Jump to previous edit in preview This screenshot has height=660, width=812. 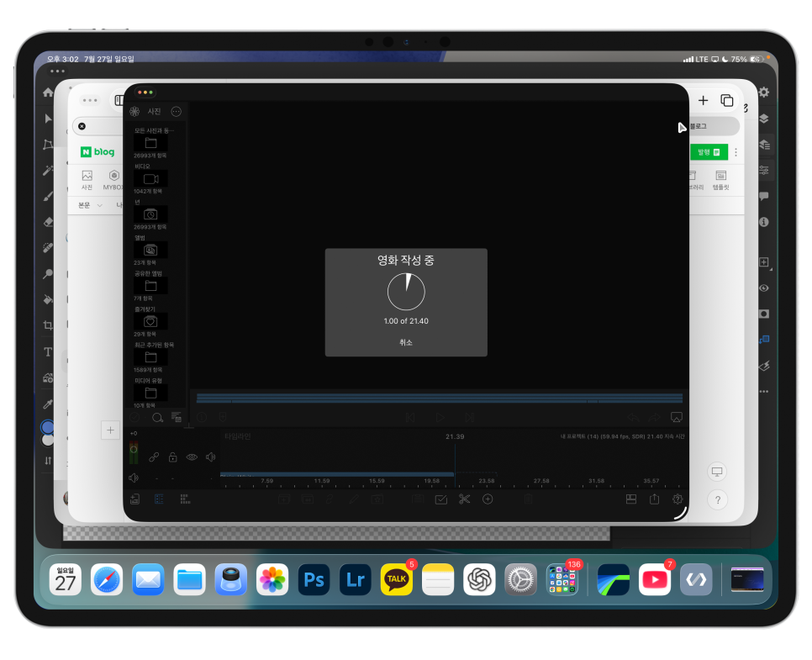(410, 418)
